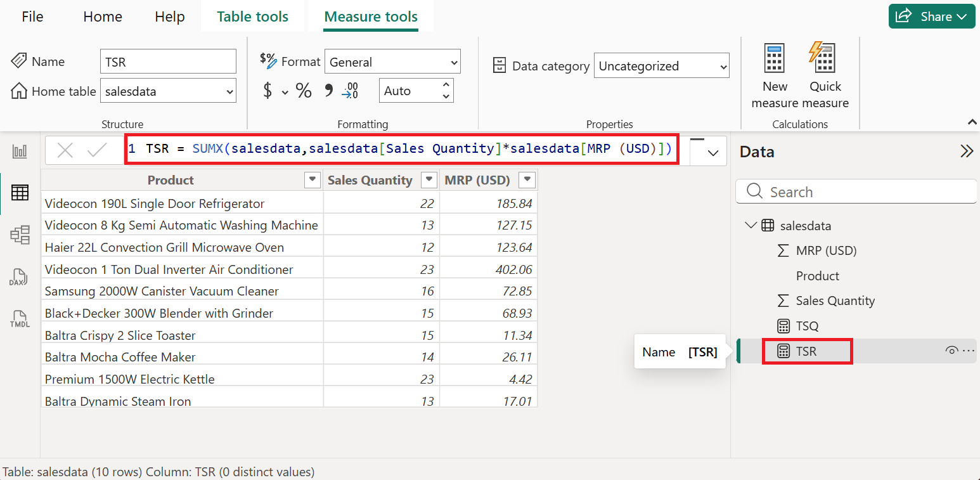
Task: Apply percentage format to measure
Action: click(x=304, y=91)
